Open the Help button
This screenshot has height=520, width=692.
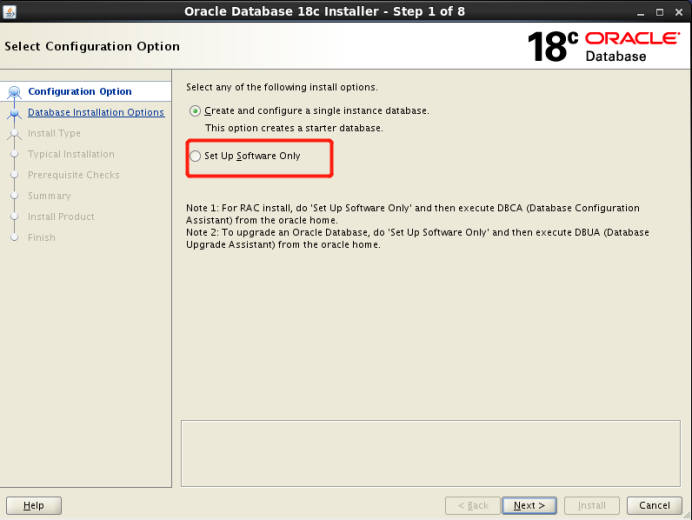[x=33, y=506]
